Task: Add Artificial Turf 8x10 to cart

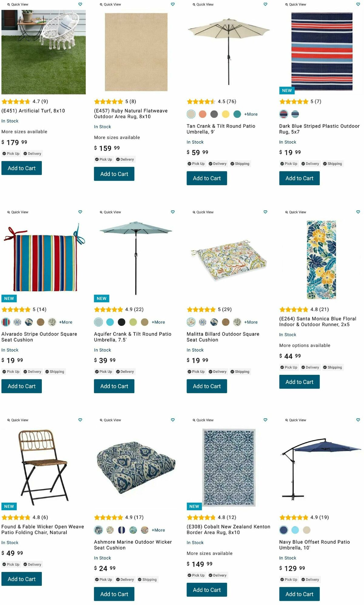Action: (22, 168)
